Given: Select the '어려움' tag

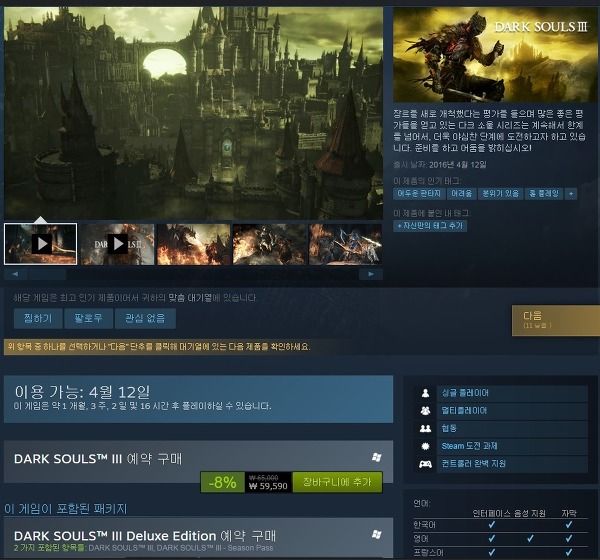Looking at the screenshot, I should (461, 194).
